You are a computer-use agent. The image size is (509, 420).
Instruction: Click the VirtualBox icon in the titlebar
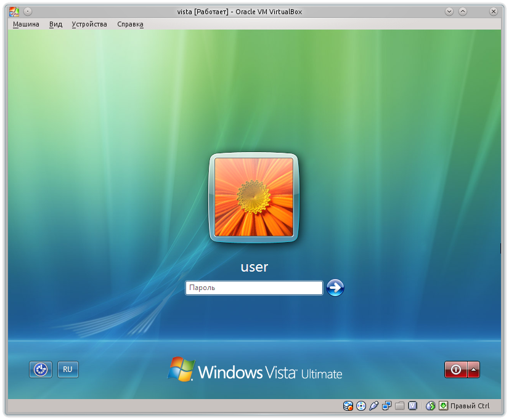(x=14, y=10)
